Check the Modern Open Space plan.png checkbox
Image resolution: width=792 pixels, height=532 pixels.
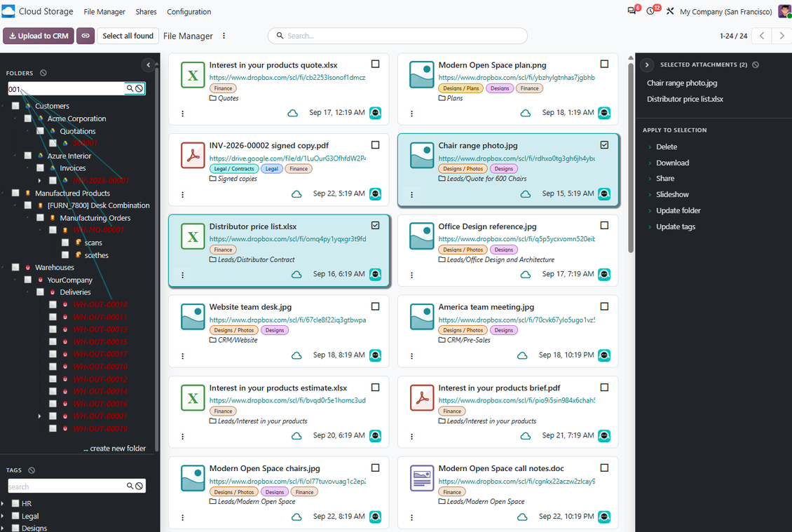(604, 64)
